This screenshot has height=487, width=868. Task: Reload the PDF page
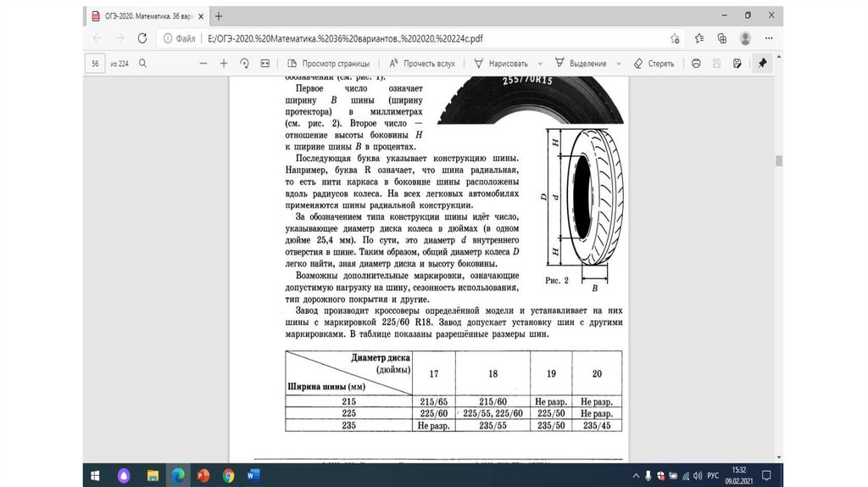click(x=142, y=38)
